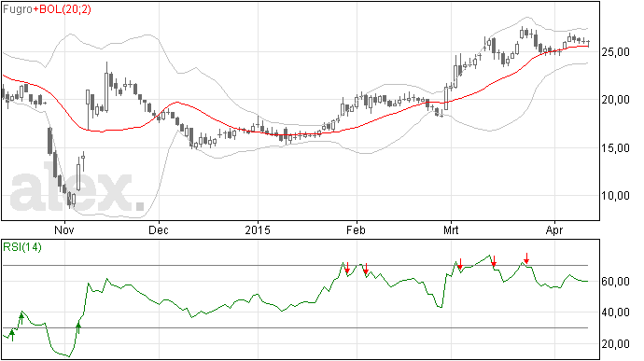Click the 20,00 price axis label
The width and height of the screenshot is (644, 361).
coord(615,100)
